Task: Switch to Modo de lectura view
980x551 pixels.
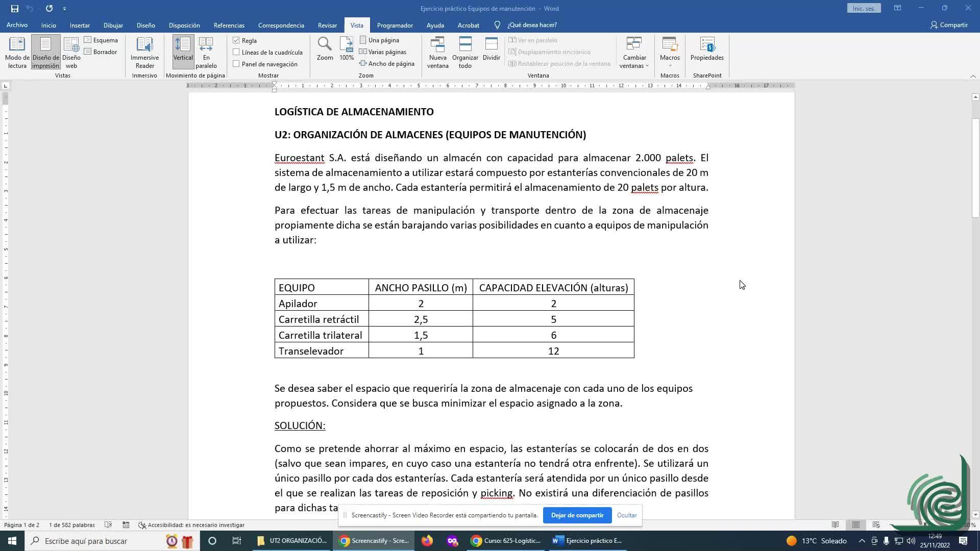Action: pyautogui.click(x=17, y=52)
